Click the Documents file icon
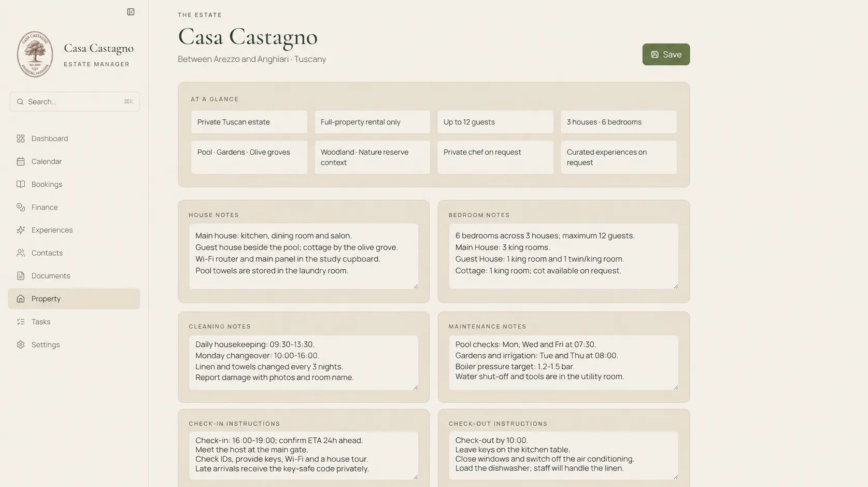Image resolution: width=868 pixels, height=487 pixels. [21, 275]
